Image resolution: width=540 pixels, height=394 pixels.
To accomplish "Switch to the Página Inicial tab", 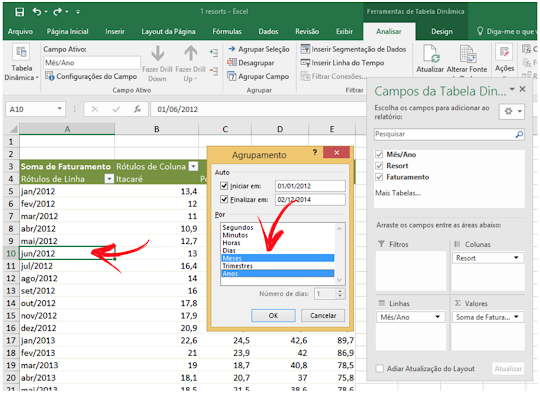I will (x=68, y=31).
